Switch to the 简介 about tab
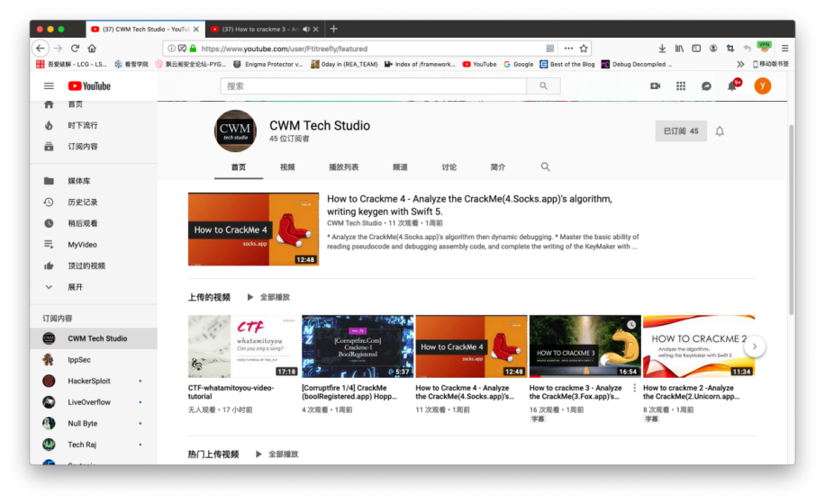 pyautogui.click(x=498, y=167)
